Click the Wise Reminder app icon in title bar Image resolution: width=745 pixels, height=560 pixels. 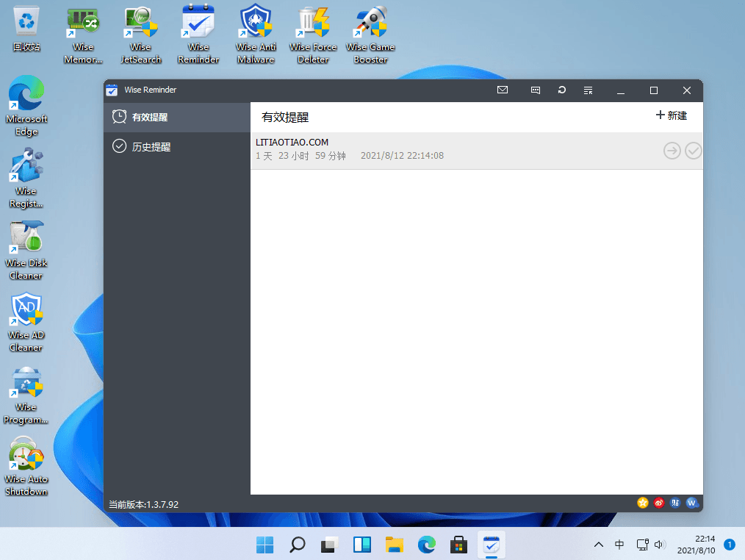(x=112, y=90)
